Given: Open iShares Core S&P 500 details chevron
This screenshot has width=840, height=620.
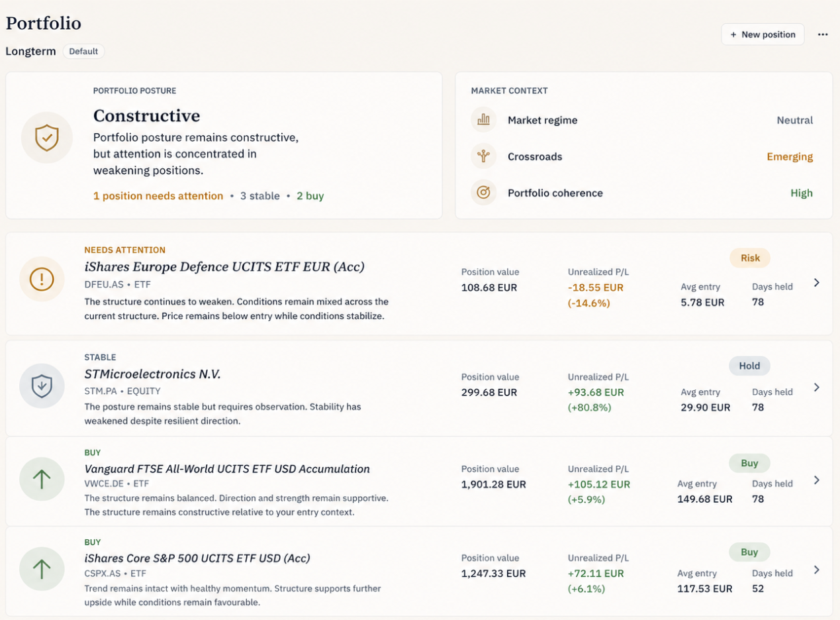Looking at the screenshot, I should tap(817, 570).
